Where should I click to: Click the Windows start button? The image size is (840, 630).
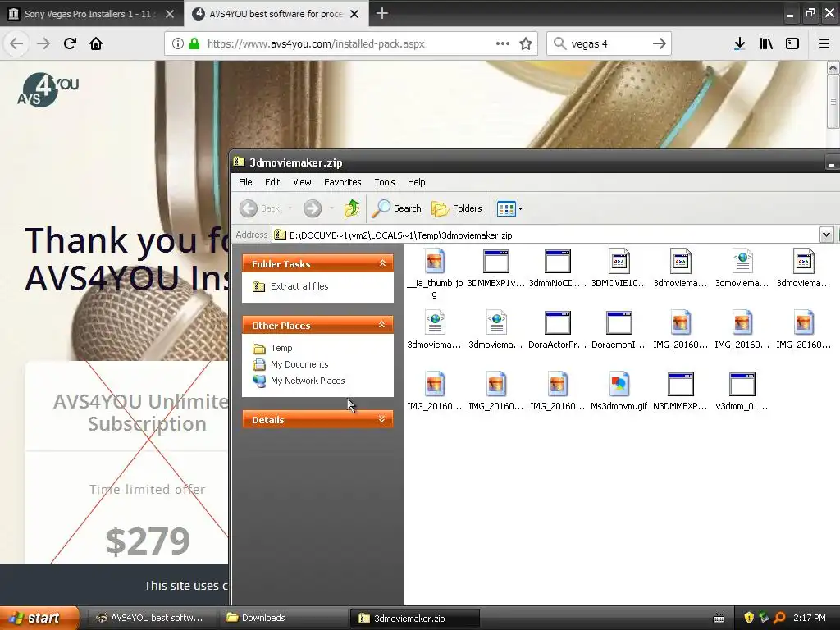[x=39, y=618]
